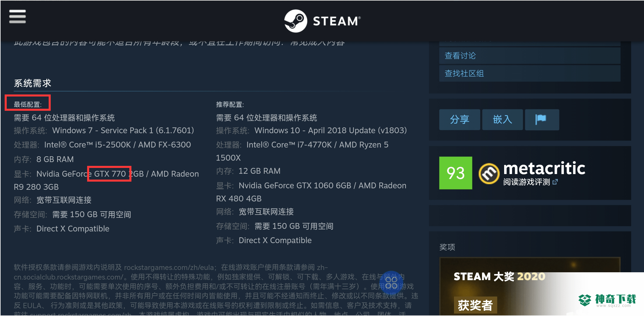Click the GTX 770 graphics card text

point(110,174)
